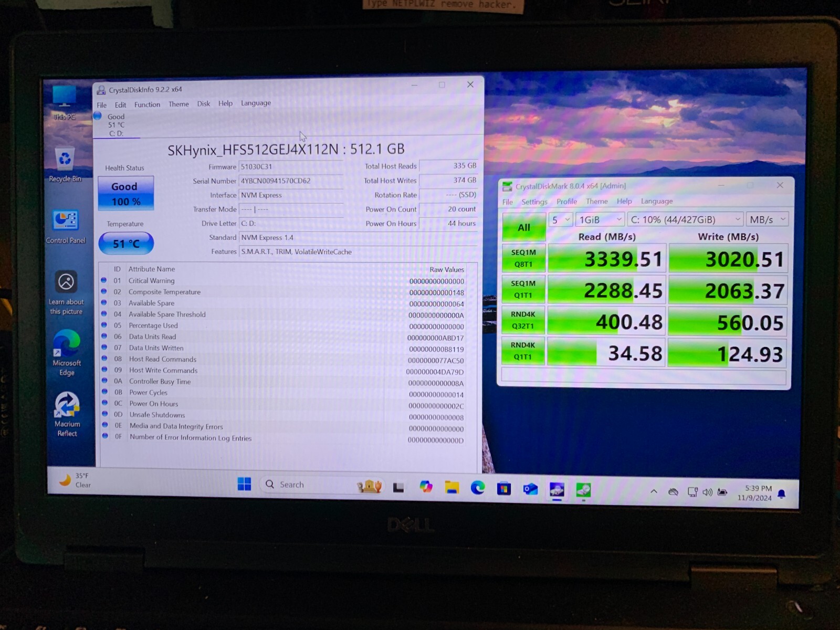Open the CrystalDiskInfo File menu
Image resolution: width=840 pixels, height=630 pixels.
(x=102, y=105)
